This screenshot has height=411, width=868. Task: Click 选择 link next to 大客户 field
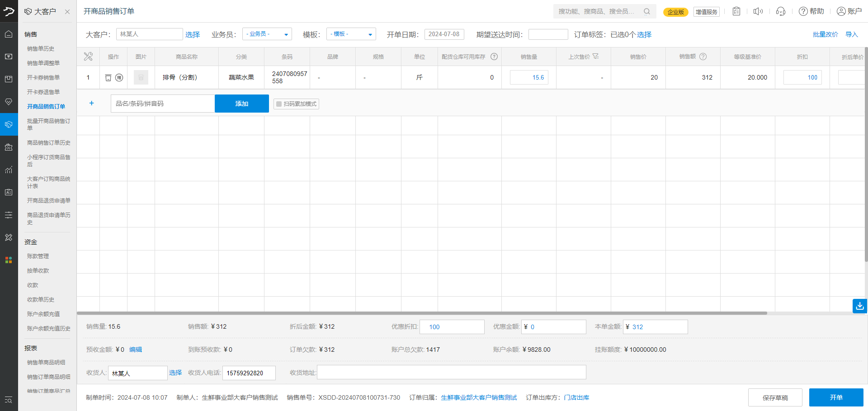click(x=193, y=35)
